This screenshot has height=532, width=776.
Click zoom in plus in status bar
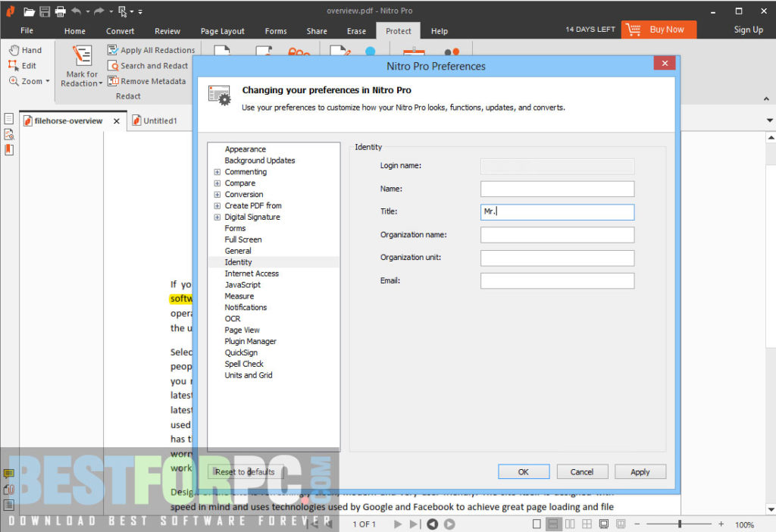tap(721, 524)
